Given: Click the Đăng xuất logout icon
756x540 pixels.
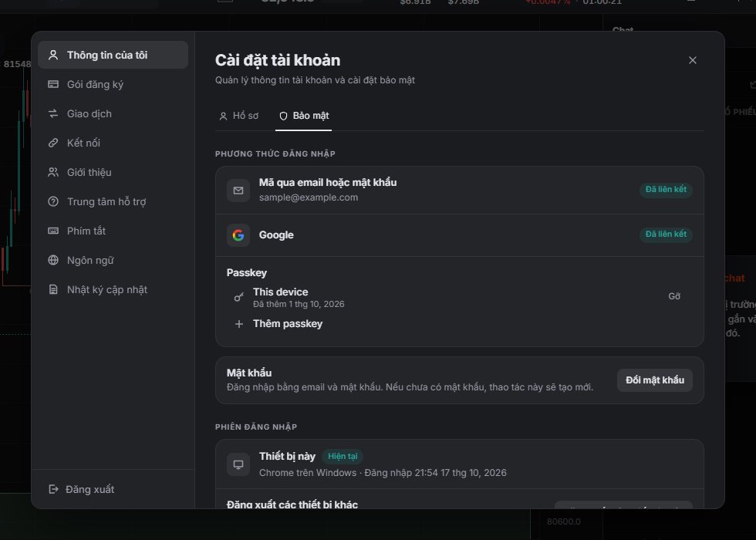Looking at the screenshot, I should tap(53, 489).
